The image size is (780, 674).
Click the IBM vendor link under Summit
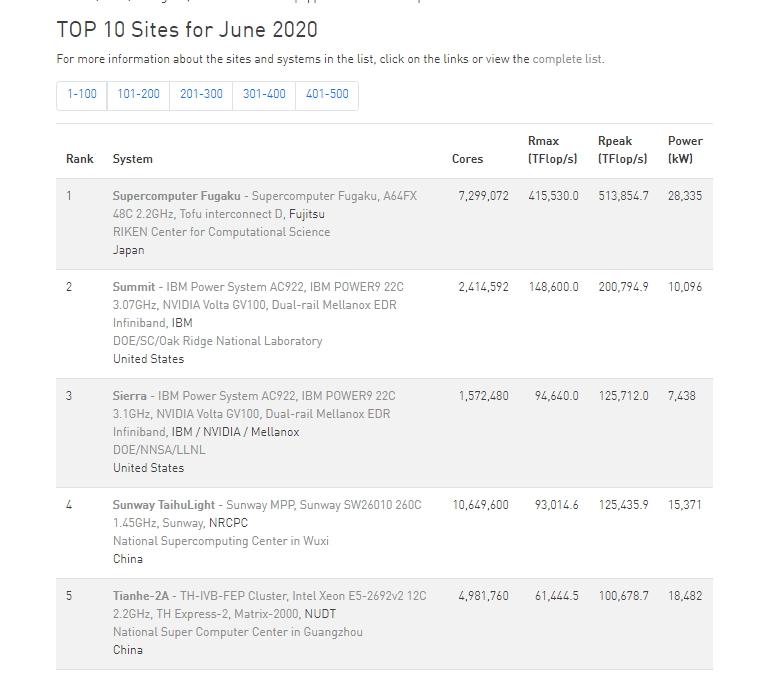[x=182, y=323]
